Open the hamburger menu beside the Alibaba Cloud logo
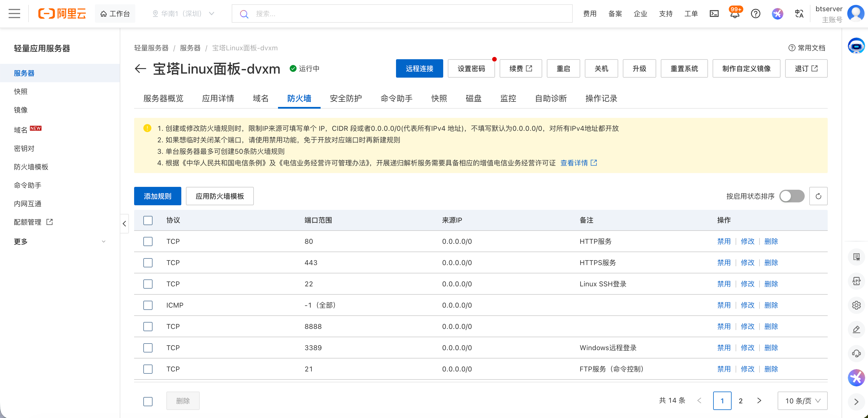868x418 pixels. point(14,14)
